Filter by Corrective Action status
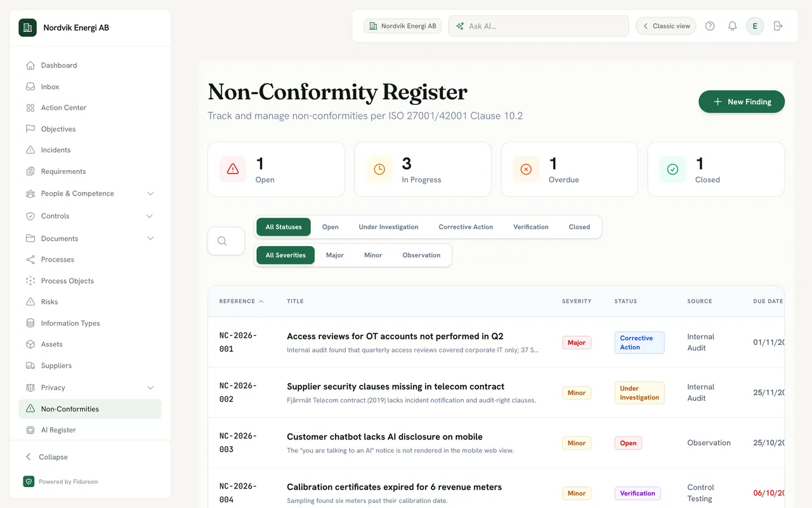The width and height of the screenshot is (812, 508). [466, 227]
